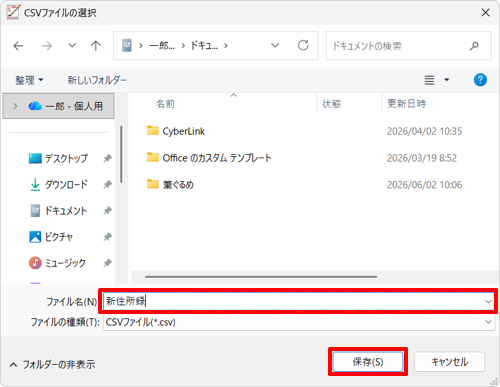Change view with list layout icon
Image resolution: width=500 pixels, height=387 pixels.
[x=429, y=80]
